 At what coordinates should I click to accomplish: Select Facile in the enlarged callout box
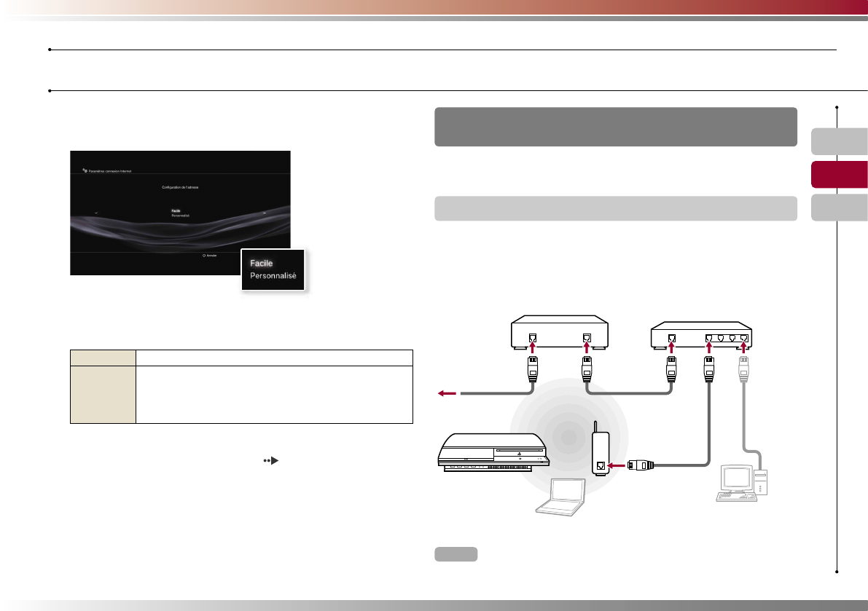(262, 264)
